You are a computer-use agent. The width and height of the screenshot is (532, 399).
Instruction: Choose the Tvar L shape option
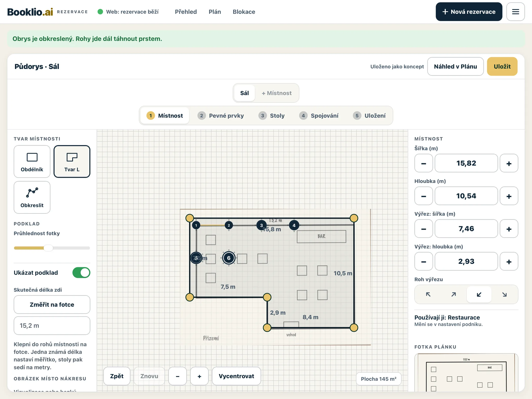[72, 161]
